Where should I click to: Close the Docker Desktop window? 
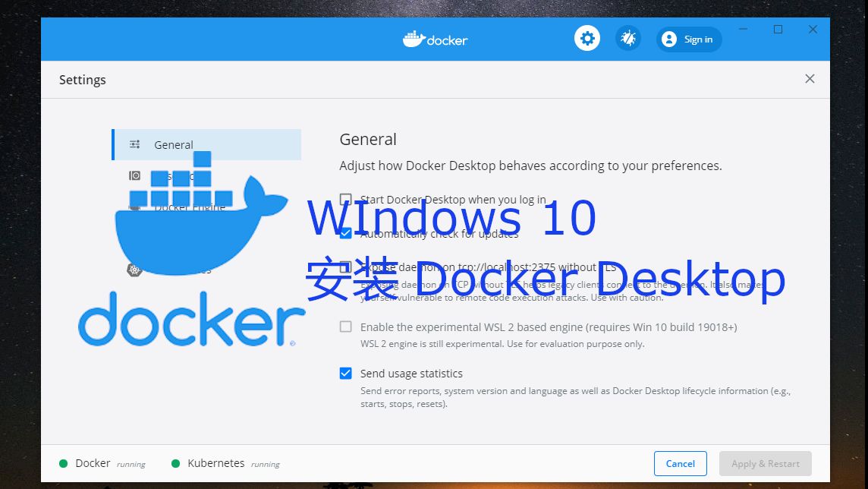(813, 29)
